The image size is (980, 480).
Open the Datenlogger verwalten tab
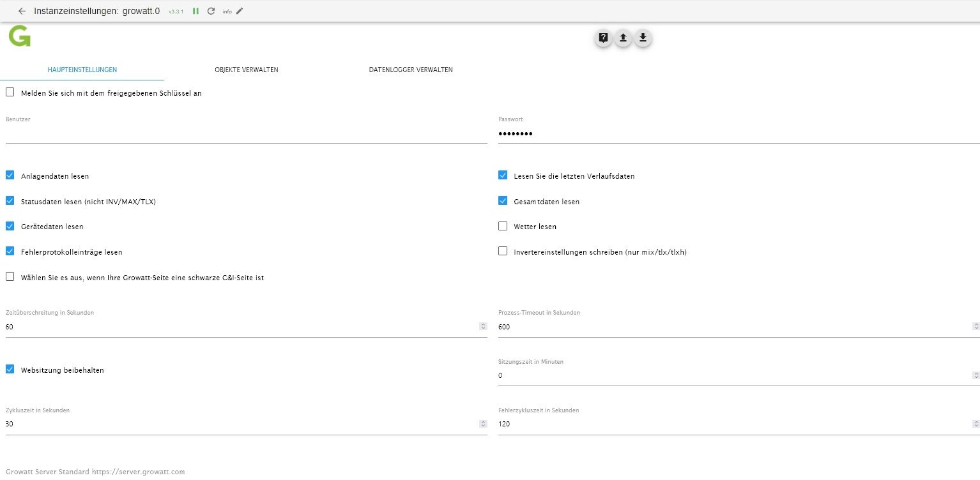(x=411, y=70)
